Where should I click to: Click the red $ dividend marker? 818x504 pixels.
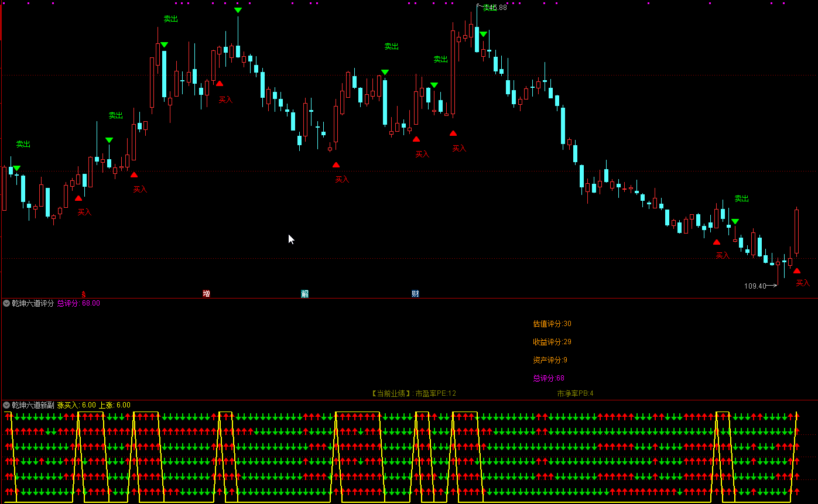(83, 294)
